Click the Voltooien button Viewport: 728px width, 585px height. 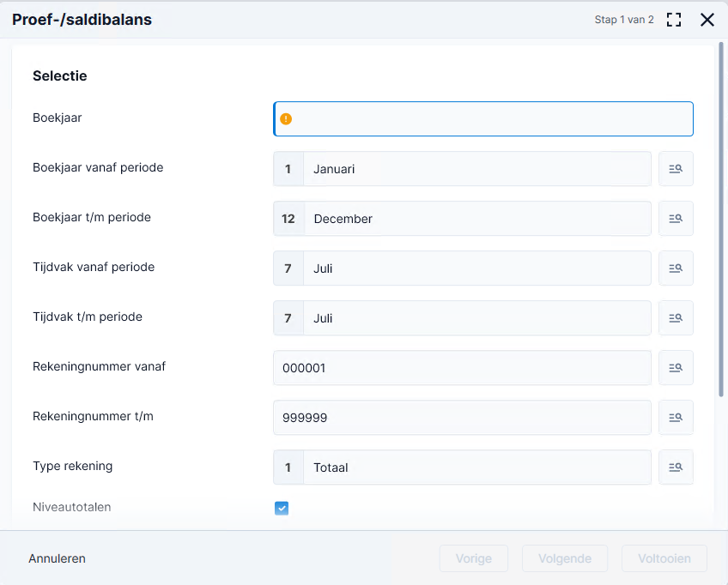tap(664, 558)
